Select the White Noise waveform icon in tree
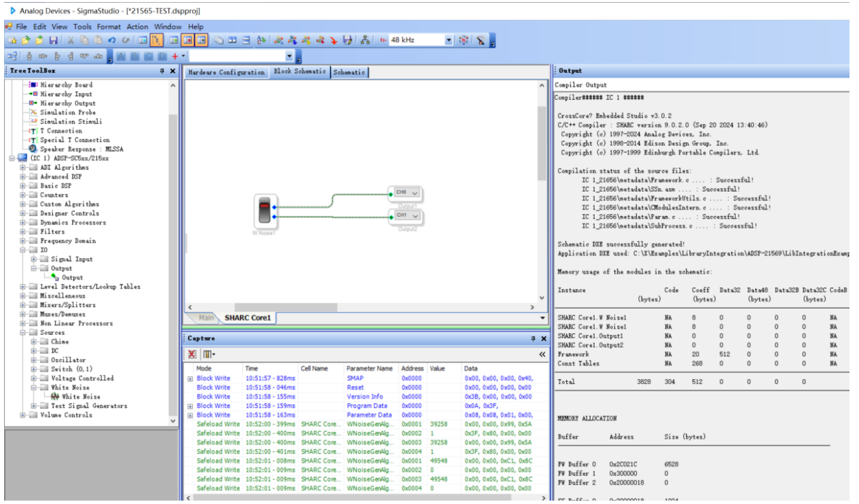 pyautogui.click(x=55, y=397)
